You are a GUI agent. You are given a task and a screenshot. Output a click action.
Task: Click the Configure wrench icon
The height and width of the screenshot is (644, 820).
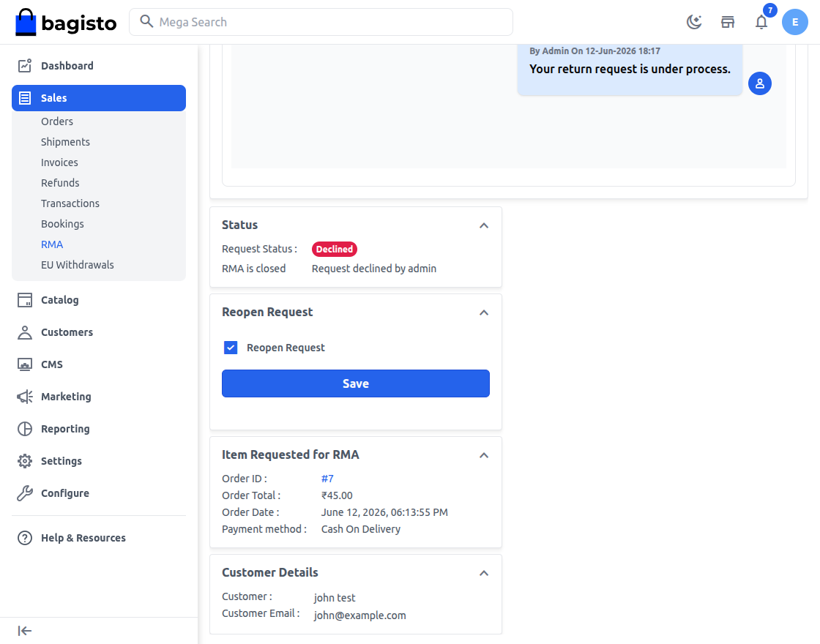tap(25, 493)
